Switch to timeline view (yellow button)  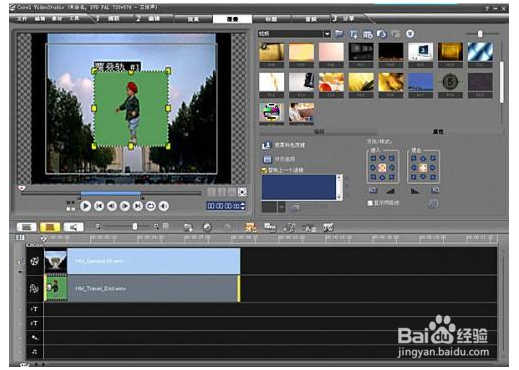click(x=50, y=227)
